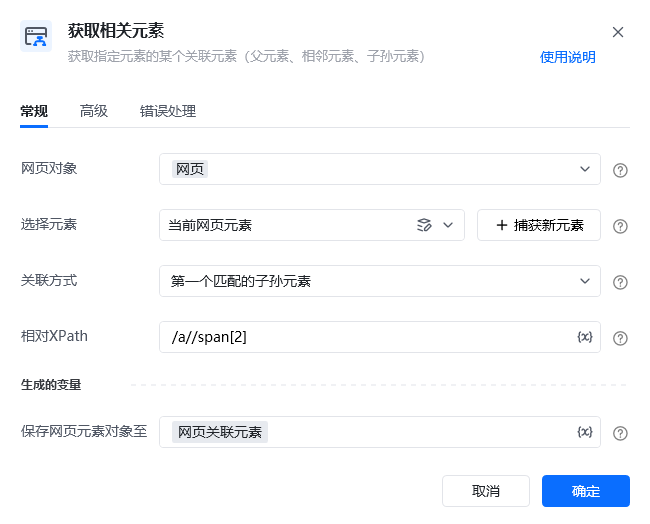Show help for 选择元素 field
Image resolution: width=650 pixels, height=524 pixels.
click(620, 226)
